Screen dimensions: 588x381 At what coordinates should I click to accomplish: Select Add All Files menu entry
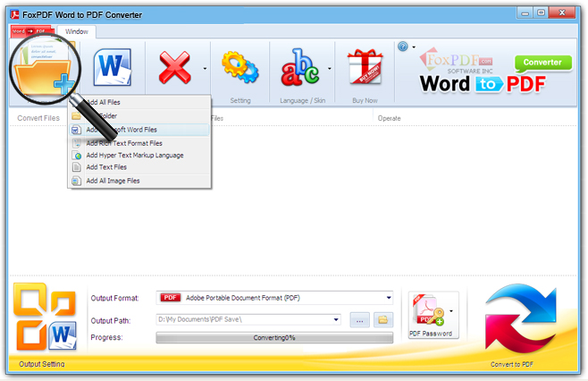tap(139, 102)
